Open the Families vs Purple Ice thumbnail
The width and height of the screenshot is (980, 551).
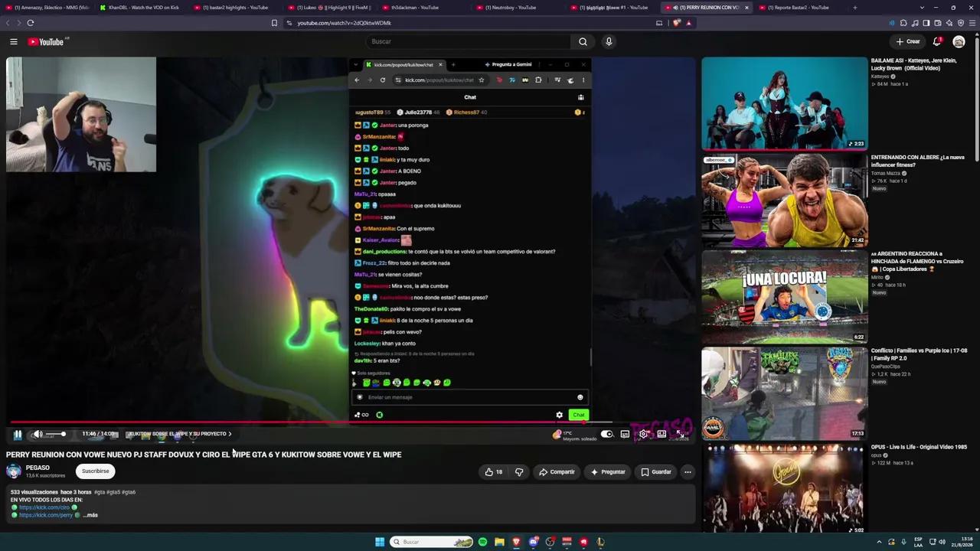click(x=785, y=393)
